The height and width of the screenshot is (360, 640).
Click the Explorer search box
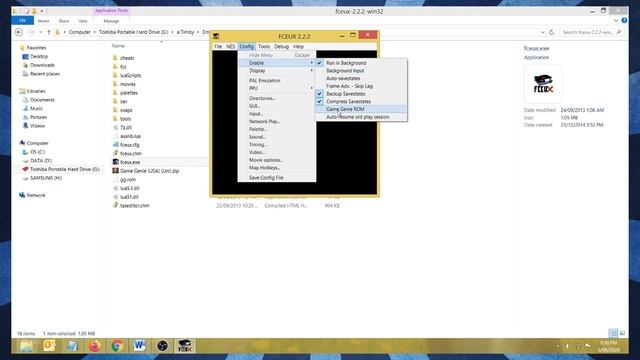point(591,32)
